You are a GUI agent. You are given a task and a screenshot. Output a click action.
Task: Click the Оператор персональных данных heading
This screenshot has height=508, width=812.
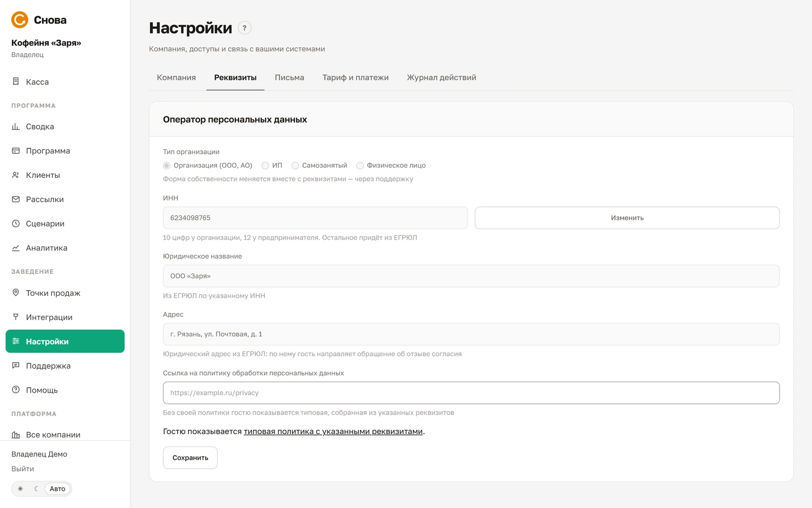[x=235, y=119]
